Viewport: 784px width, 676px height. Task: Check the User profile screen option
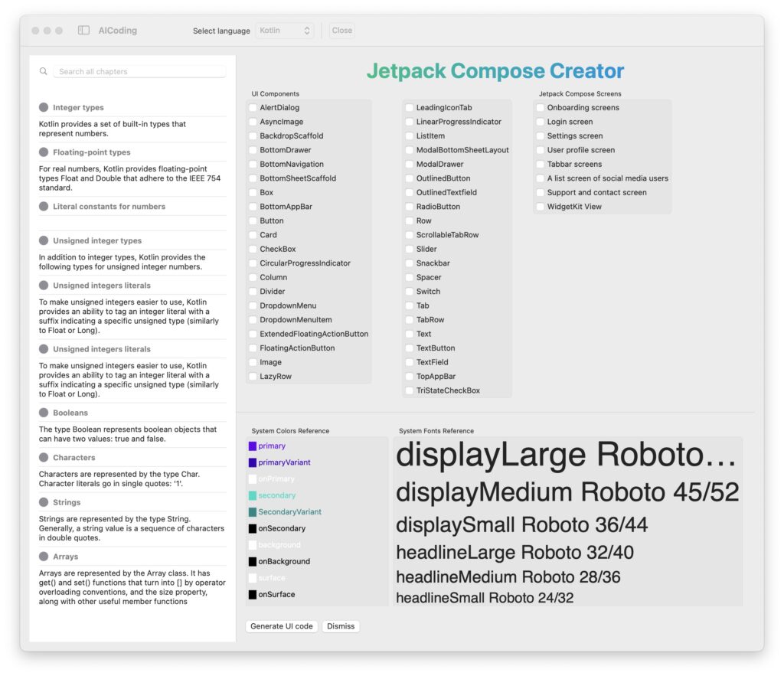click(x=540, y=150)
